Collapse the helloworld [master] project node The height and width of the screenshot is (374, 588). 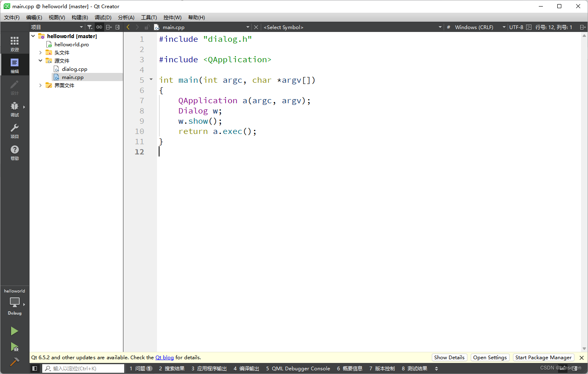(x=33, y=36)
